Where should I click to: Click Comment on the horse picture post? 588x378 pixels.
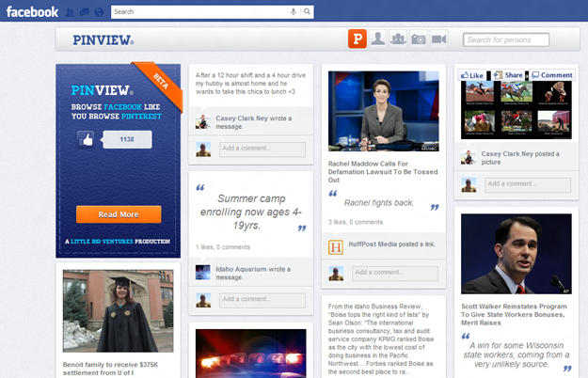[551, 75]
